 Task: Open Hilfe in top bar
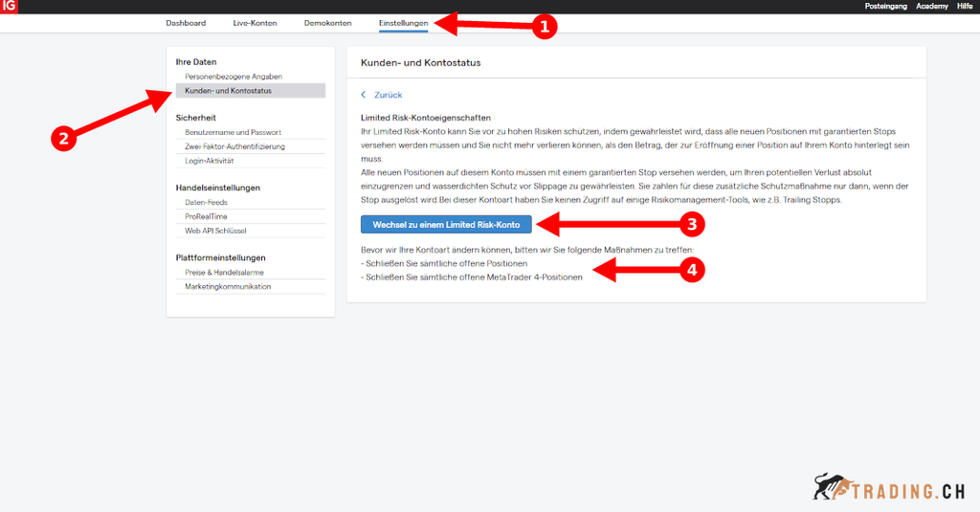pyautogui.click(x=965, y=7)
